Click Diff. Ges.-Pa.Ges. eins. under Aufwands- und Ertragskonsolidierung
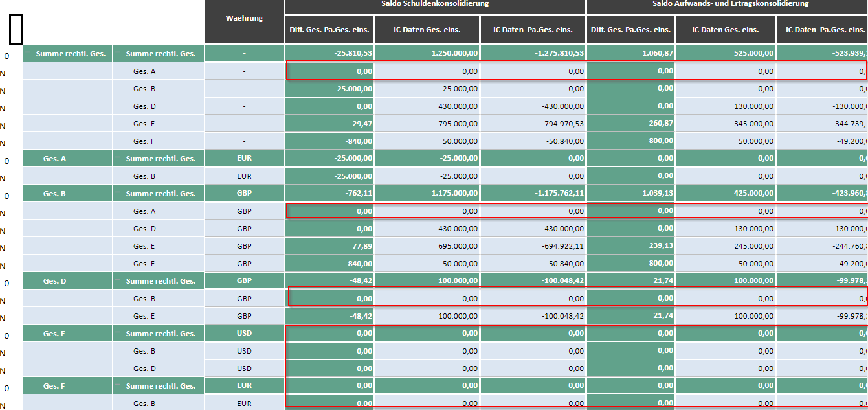Image resolution: width=868 pixels, height=410 pixels. point(631,30)
